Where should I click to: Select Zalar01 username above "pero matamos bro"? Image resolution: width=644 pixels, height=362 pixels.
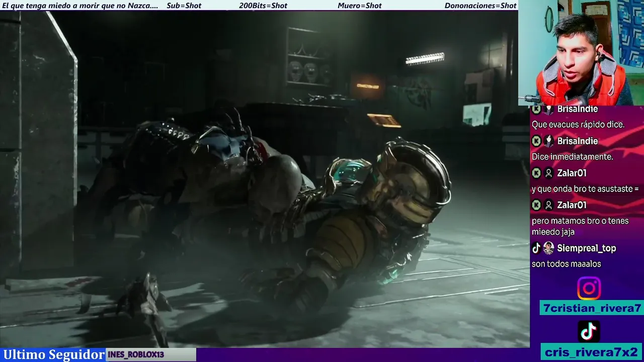click(572, 205)
